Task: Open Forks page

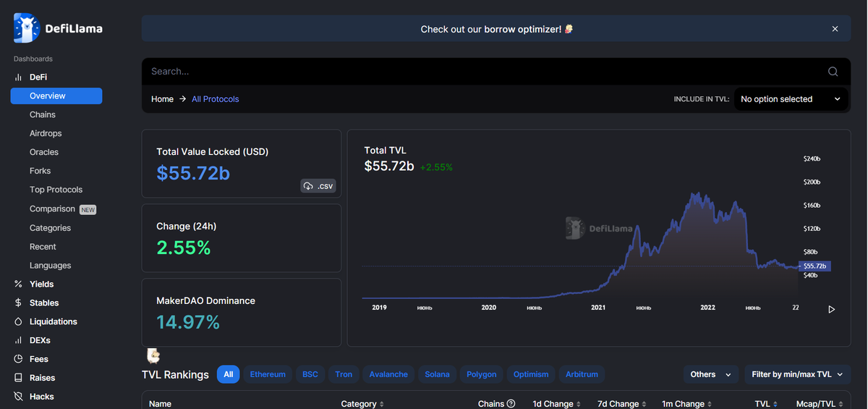Action: point(41,171)
